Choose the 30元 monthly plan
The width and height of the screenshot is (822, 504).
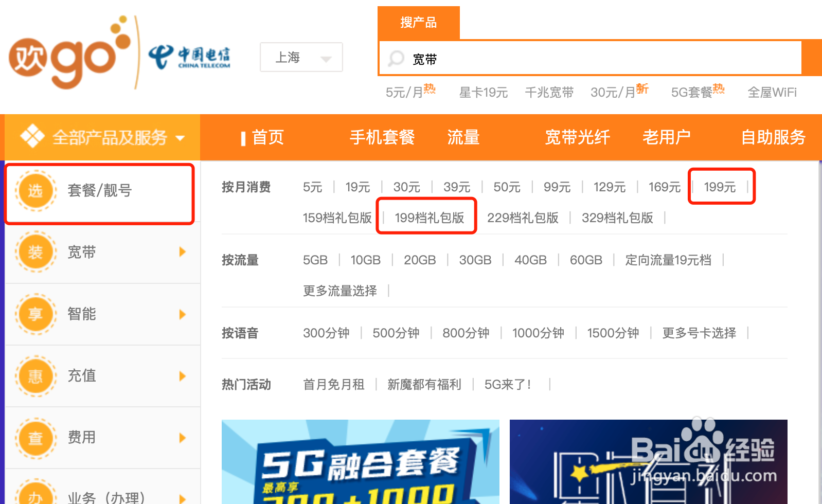pos(407,187)
